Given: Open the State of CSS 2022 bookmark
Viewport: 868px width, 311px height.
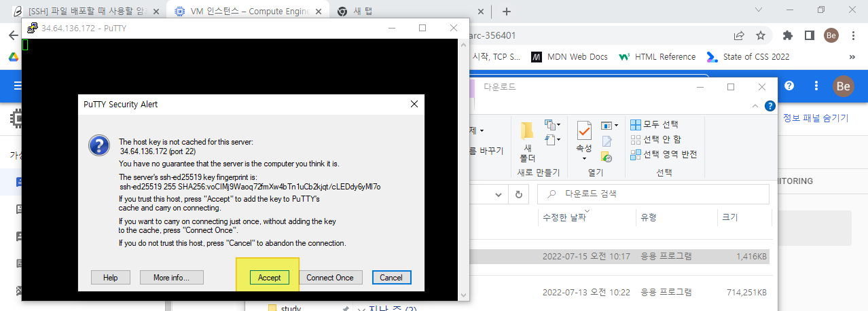Looking at the screenshot, I should [x=748, y=57].
